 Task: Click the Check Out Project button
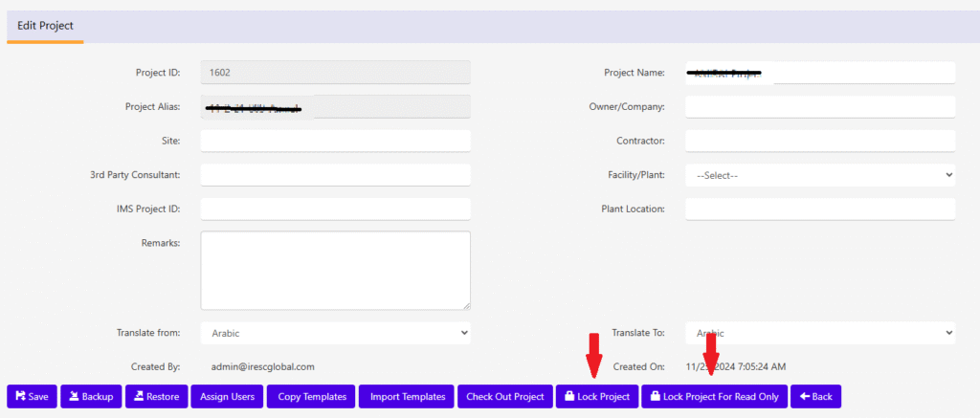click(x=504, y=396)
